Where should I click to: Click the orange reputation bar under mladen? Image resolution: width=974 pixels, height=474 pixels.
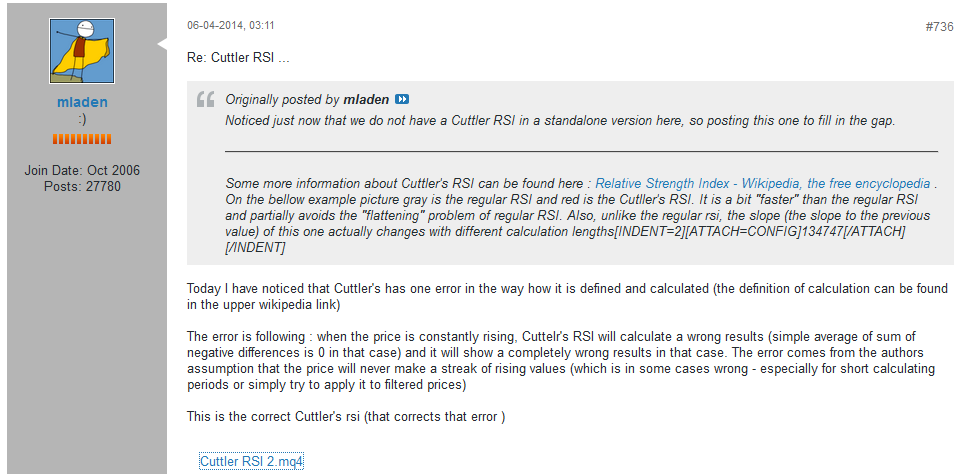coord(82,138)
